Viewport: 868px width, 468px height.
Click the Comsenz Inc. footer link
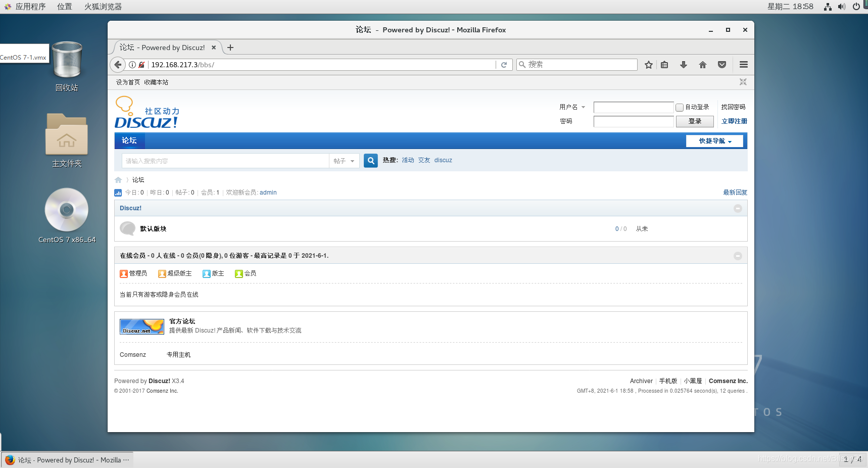click(x=728, y=381)
